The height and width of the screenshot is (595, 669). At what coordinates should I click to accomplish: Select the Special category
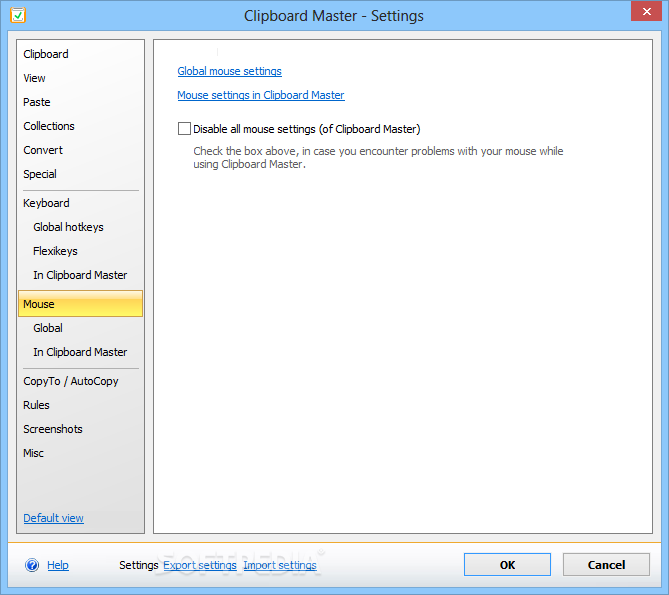[40, 174]
